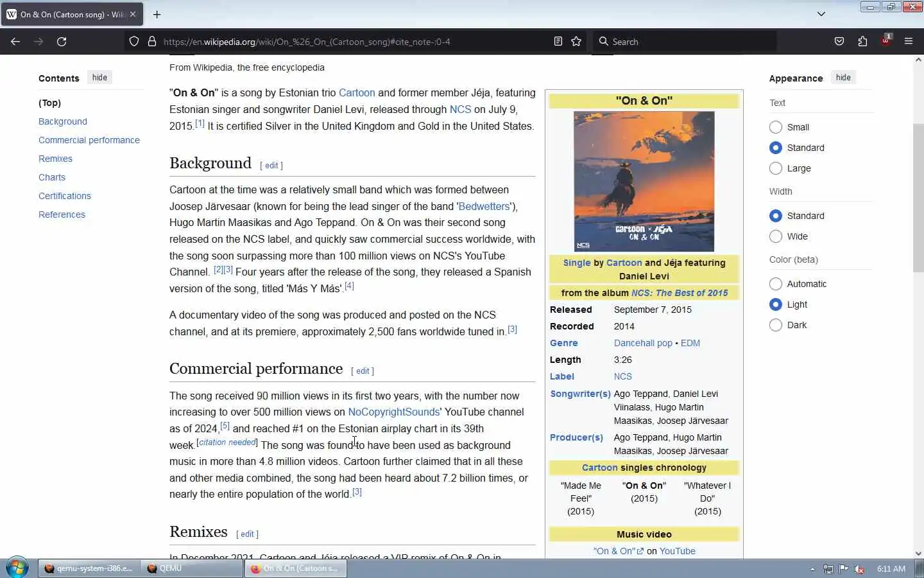This screenshot has width=924, height=578.
Task: Select Wide page width
Action: 776,236
